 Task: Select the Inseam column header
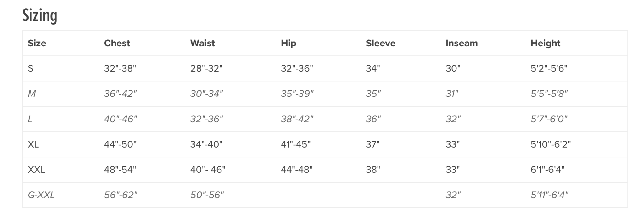pos(462,43)
